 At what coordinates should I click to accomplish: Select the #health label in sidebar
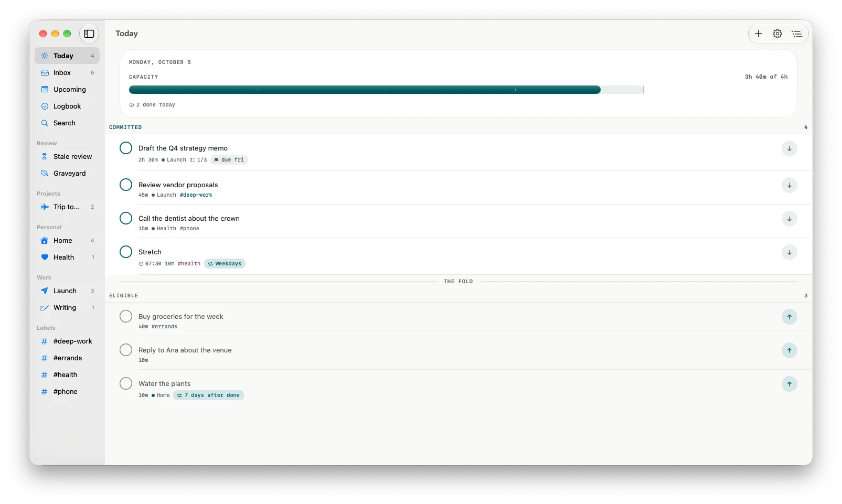(67, 374)
